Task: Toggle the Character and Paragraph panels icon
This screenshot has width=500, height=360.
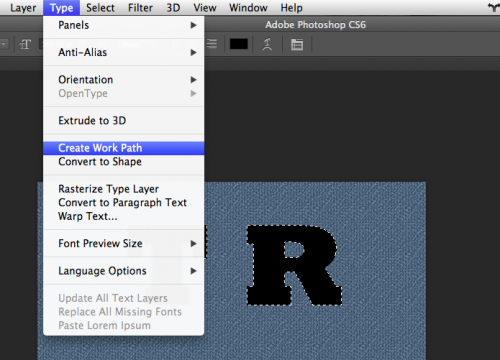Action: point(297,44)
